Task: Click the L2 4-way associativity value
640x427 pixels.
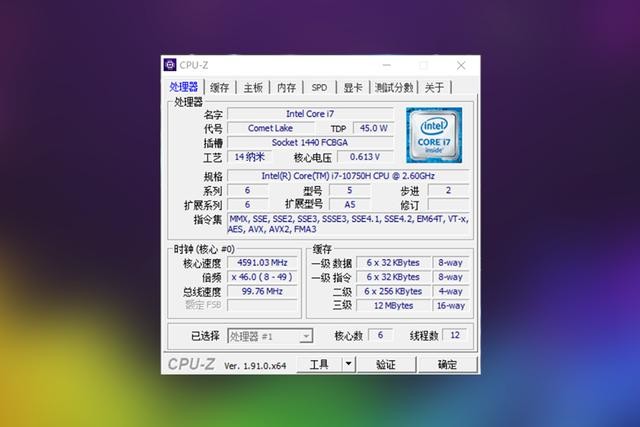Action: tap(451, 291)
